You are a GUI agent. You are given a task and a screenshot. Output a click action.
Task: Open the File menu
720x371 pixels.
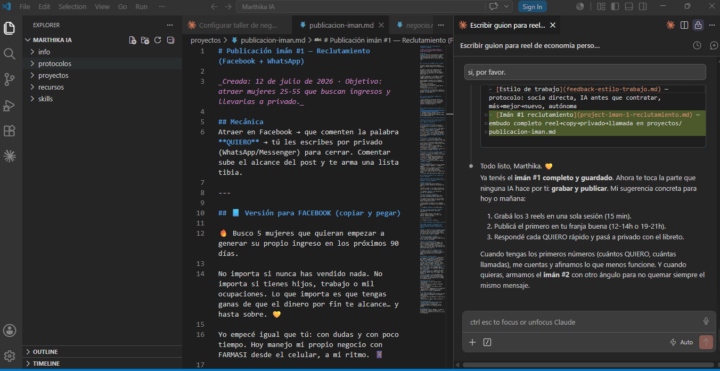coord(25,6)
